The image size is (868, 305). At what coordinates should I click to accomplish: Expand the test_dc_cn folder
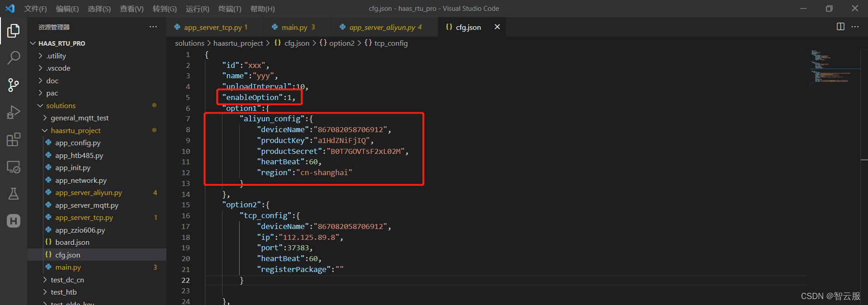97,280
